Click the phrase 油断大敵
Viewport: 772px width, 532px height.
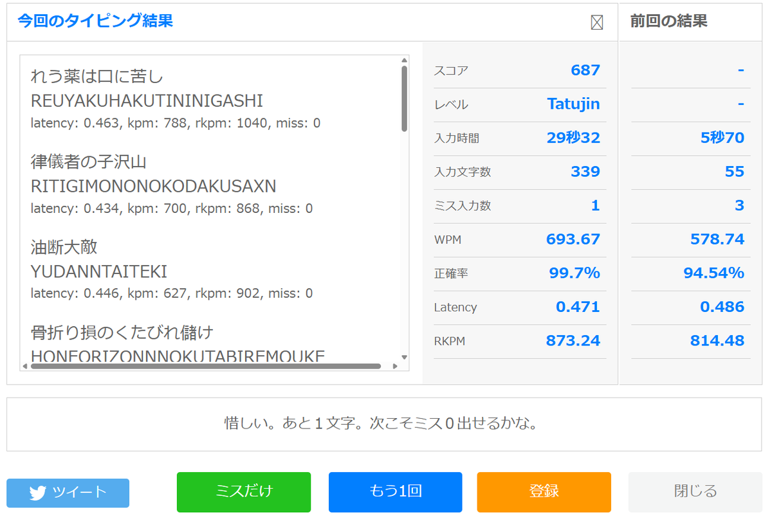pos(64,247)
